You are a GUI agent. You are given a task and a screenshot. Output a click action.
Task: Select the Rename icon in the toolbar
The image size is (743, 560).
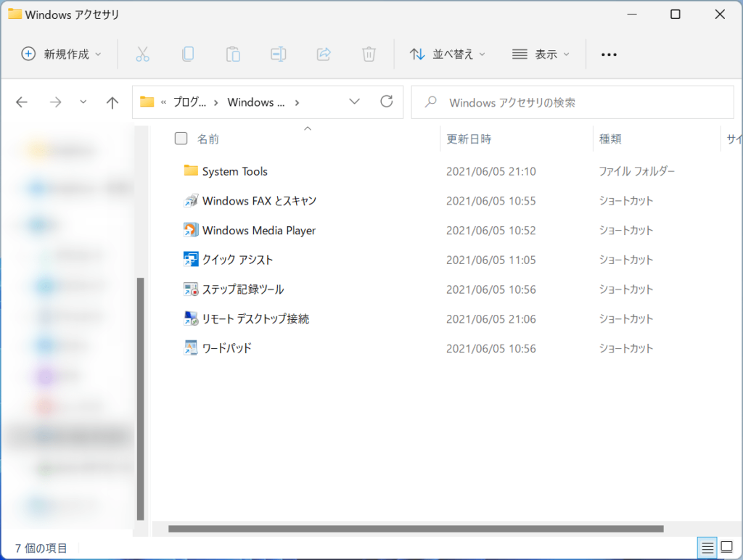(278, 54)
